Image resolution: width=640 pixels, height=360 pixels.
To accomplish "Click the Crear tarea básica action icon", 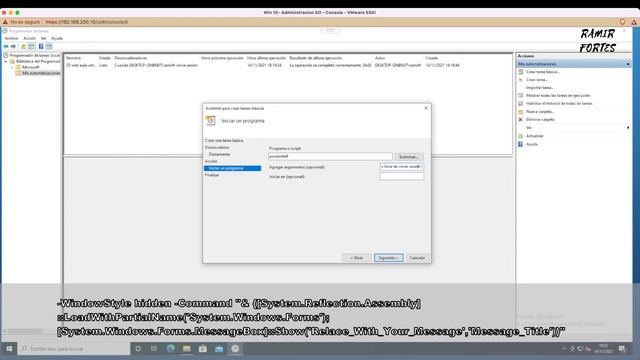I will point(520,72).
